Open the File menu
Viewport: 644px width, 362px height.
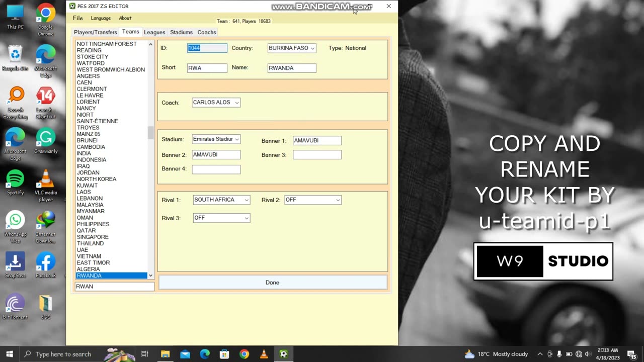pos(77,18)
